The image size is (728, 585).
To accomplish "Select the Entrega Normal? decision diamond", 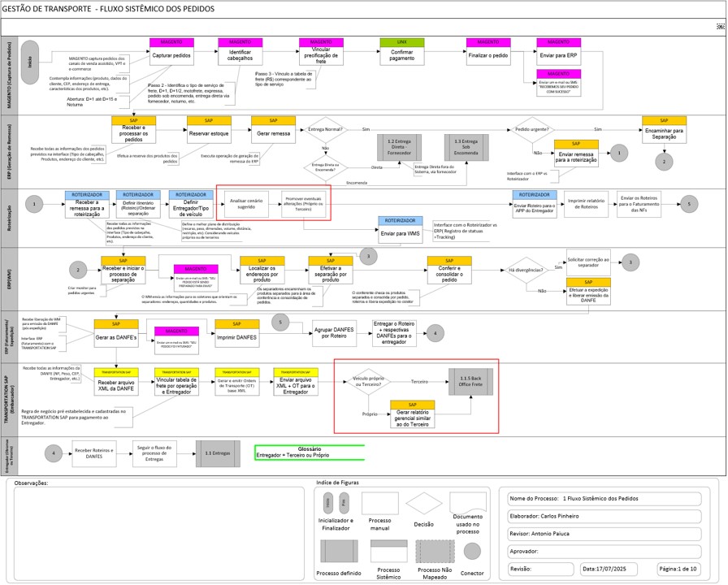I will coord(325,129).
